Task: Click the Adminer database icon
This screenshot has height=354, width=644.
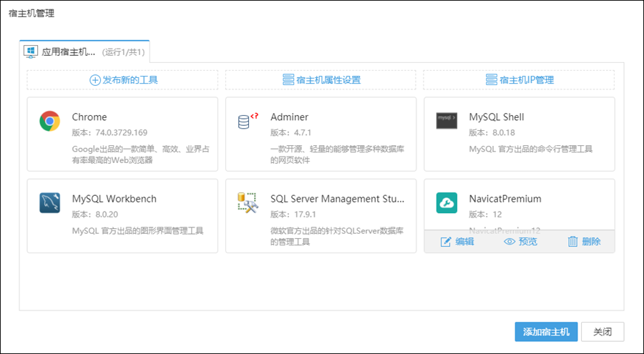Action: (x=248, y=121)
